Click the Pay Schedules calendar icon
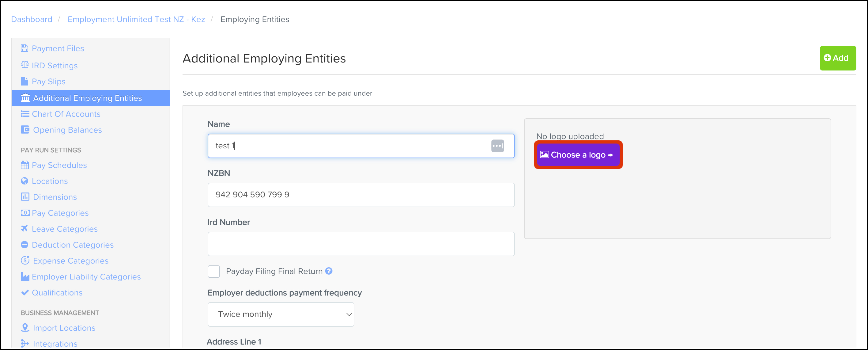 click(25, 165)
